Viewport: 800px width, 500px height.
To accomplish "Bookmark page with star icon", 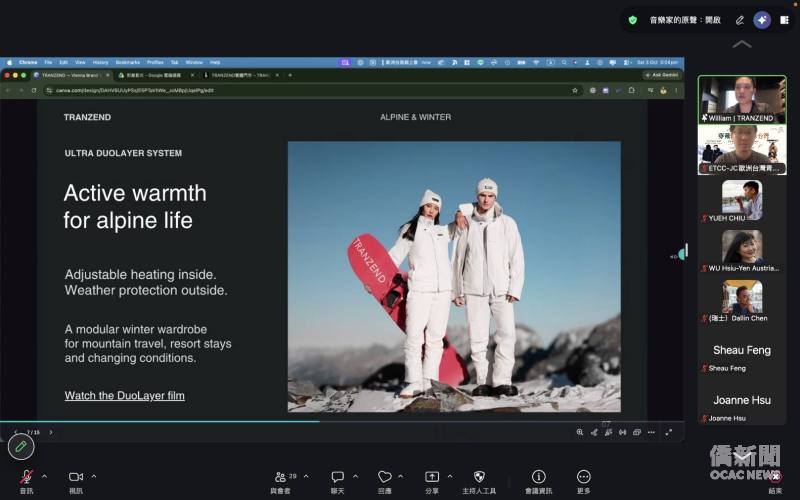I will 574,90.
